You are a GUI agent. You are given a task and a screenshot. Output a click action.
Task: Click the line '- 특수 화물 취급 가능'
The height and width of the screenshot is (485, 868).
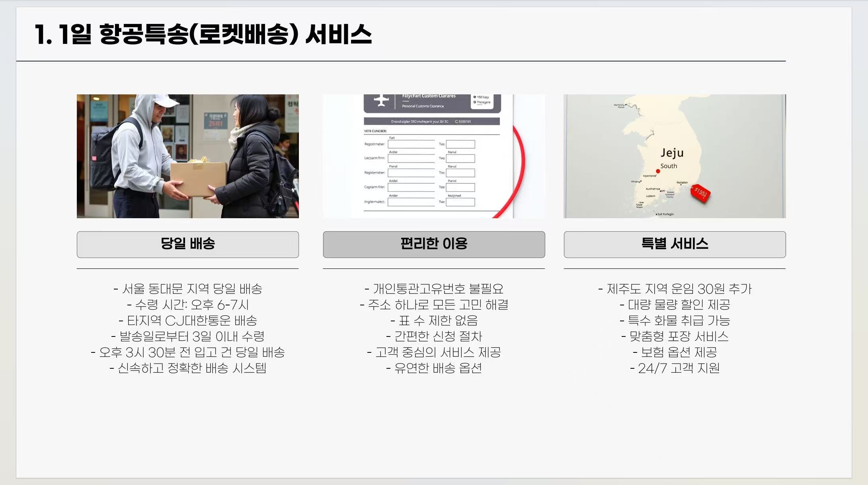click(675, 321)
